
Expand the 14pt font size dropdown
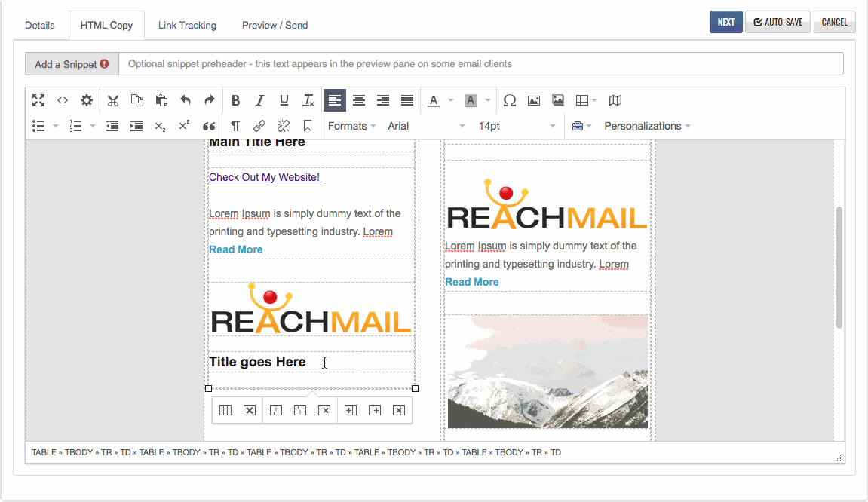pyautogui.click(x=517, y=126)
